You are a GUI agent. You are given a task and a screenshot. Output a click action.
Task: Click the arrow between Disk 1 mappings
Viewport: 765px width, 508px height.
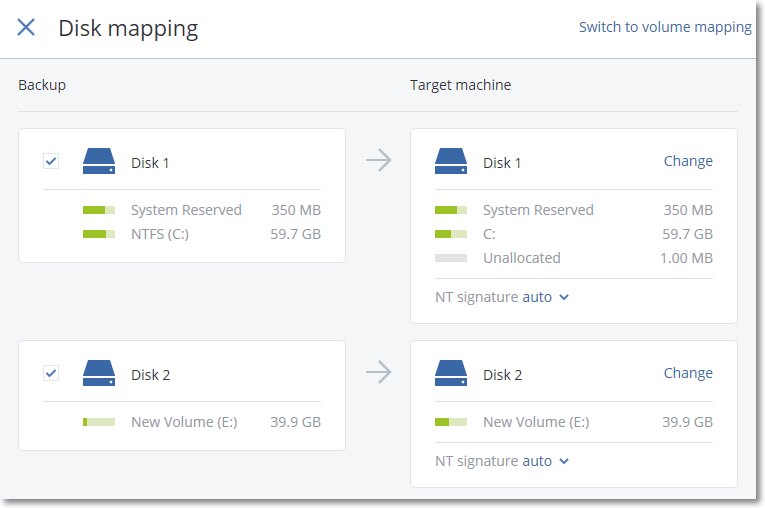click(378, 160)
